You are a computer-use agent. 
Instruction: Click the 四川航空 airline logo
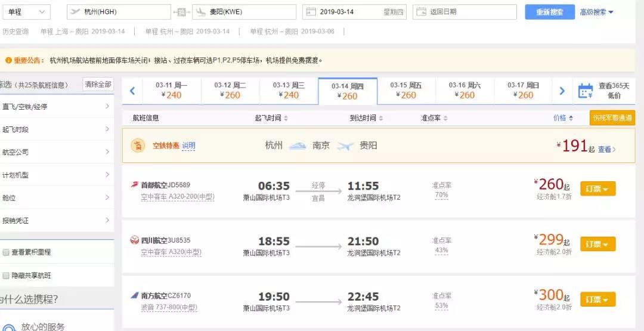[134, 240]
